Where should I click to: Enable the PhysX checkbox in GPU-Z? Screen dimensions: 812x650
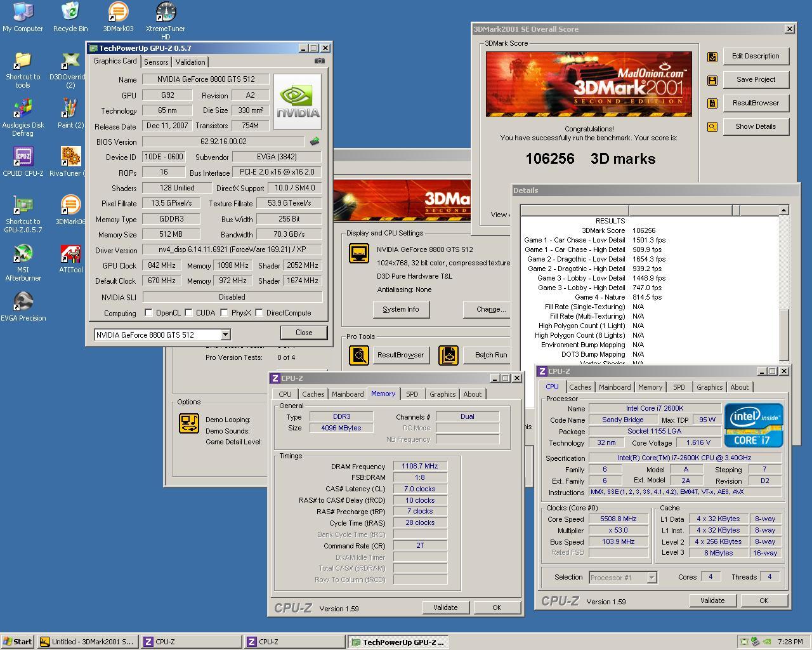point(224,313)
